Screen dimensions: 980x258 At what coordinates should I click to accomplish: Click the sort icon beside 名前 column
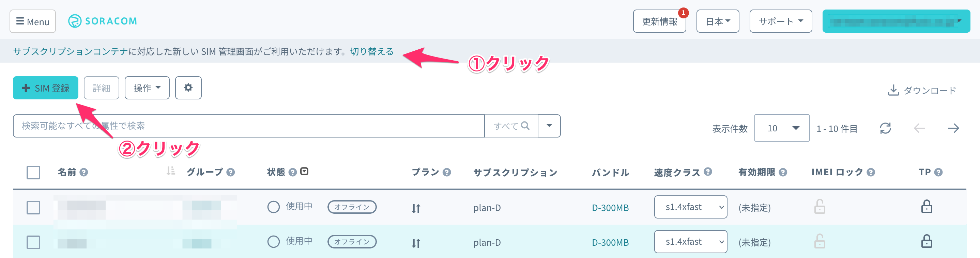(x=171, y=171)
